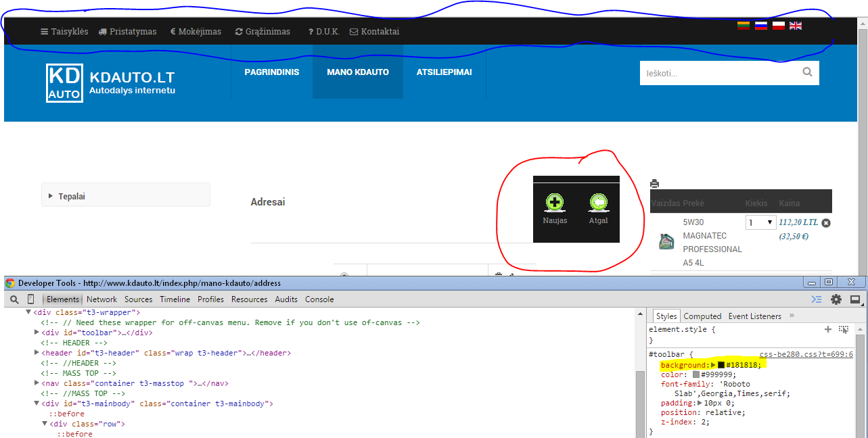Click the search magnifier in Ieškoti box
Viewport: 868px width, 438px height.
tap(807, 72)
